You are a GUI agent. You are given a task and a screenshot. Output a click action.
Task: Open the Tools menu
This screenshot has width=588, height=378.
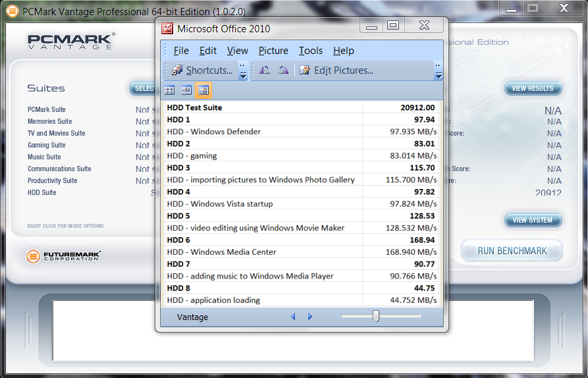[x=310, y=51]
